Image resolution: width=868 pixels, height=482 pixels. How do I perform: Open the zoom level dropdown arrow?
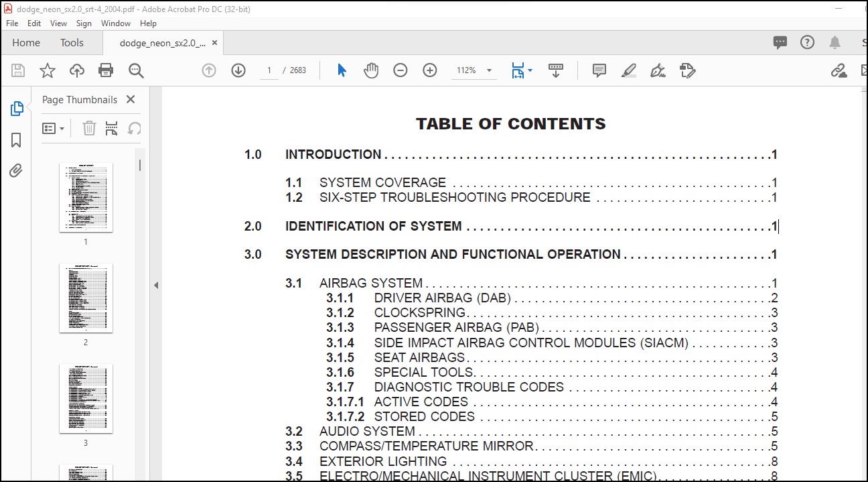489,70
